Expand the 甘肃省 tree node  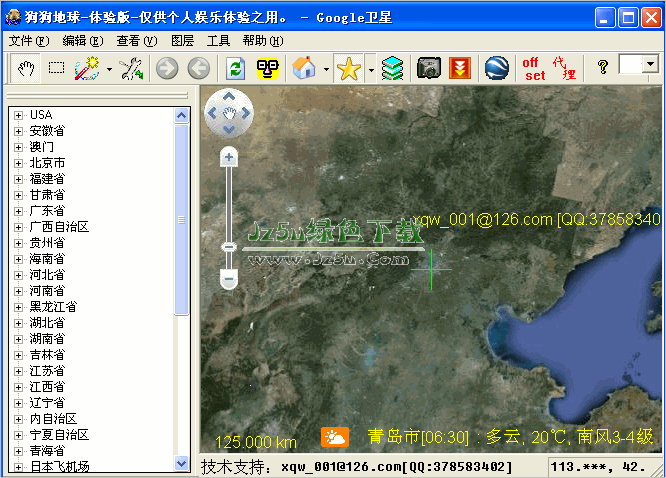pos(18,195)
